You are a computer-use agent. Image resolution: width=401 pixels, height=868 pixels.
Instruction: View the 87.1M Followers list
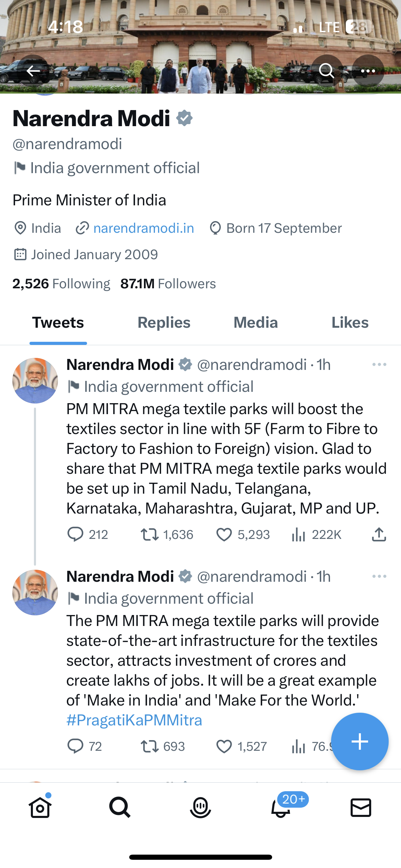click(x=168, y=284)
